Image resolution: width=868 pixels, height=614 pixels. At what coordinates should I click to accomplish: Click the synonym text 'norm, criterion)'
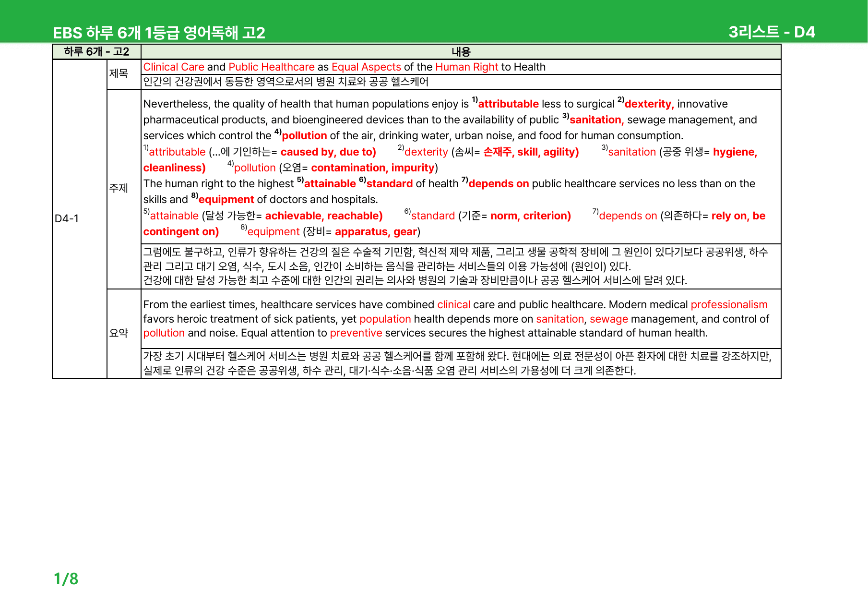pos(531,216)
